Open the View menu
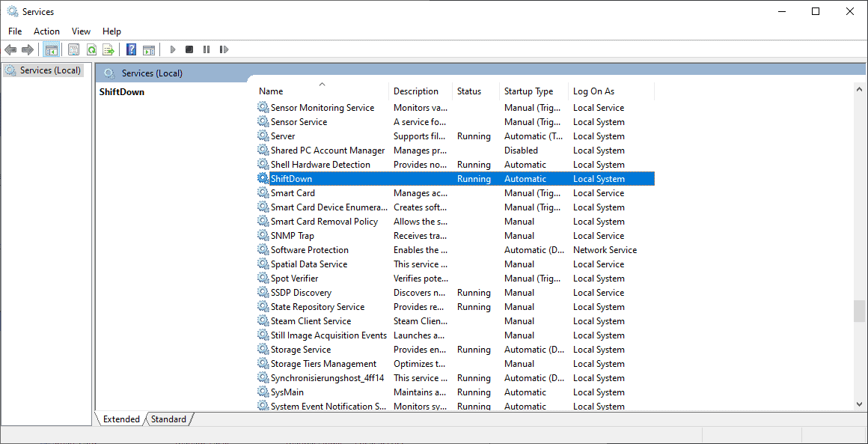Image resolution: width=868 pixels, height=444 pixels. [81, 31]
